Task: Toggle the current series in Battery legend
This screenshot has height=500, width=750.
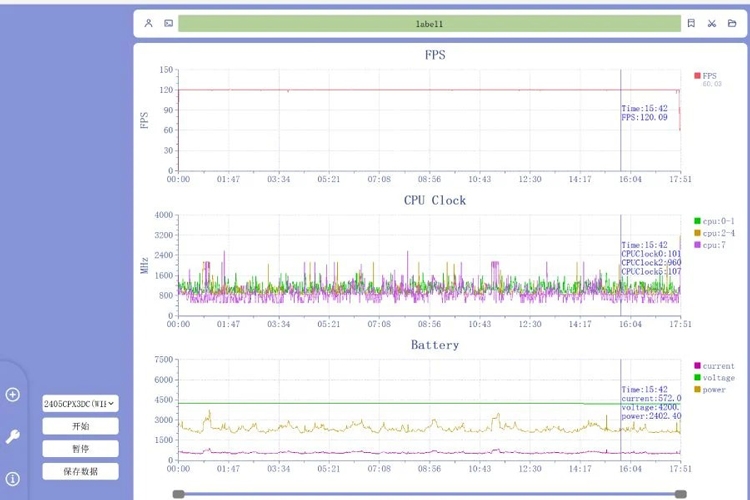Action: (x=714, y=366)
